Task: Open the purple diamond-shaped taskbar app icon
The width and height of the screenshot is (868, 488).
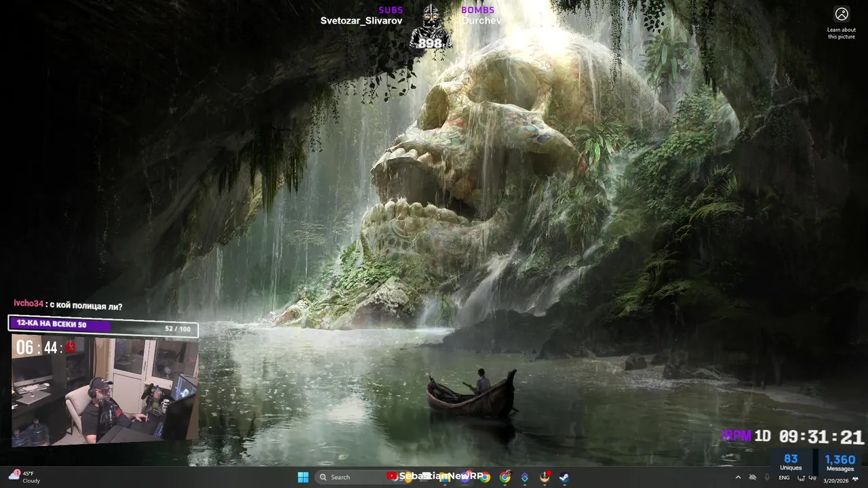Action: (x=524, y=477)
